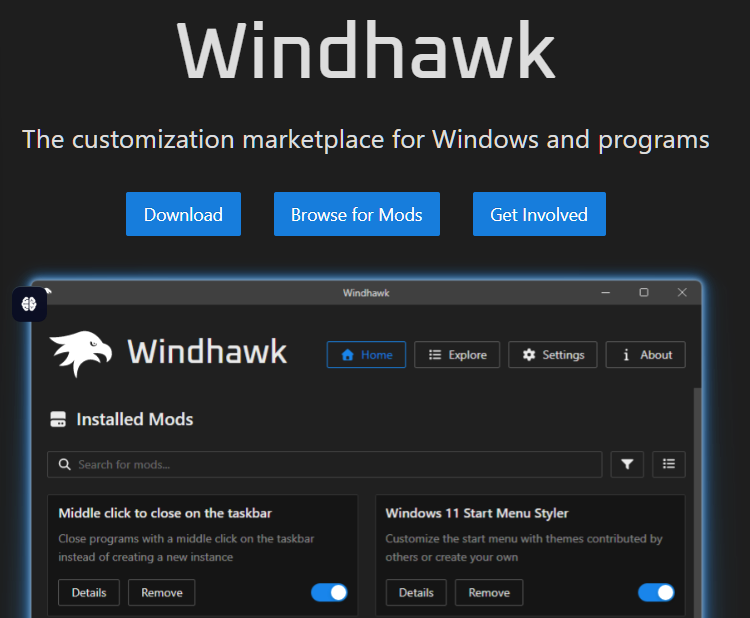The height and width of the screenshot is (618, 750).
Task: Open the Settings tab
Action: pos(552,354)
